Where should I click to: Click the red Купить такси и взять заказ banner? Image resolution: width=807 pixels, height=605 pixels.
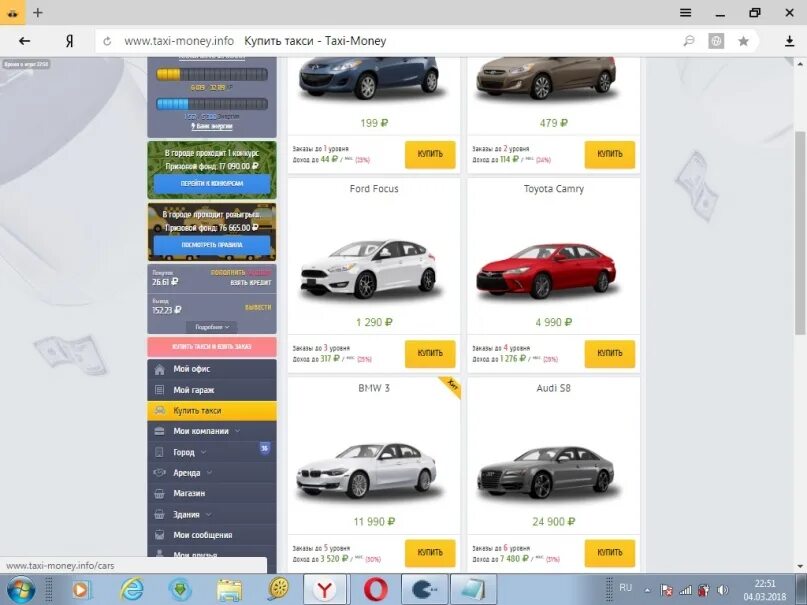click(212, 347)
